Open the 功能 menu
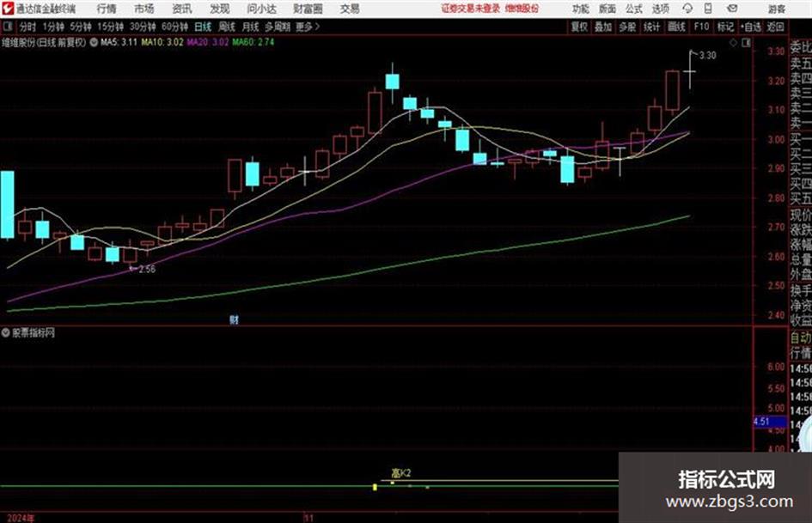 tap(581, 9)
